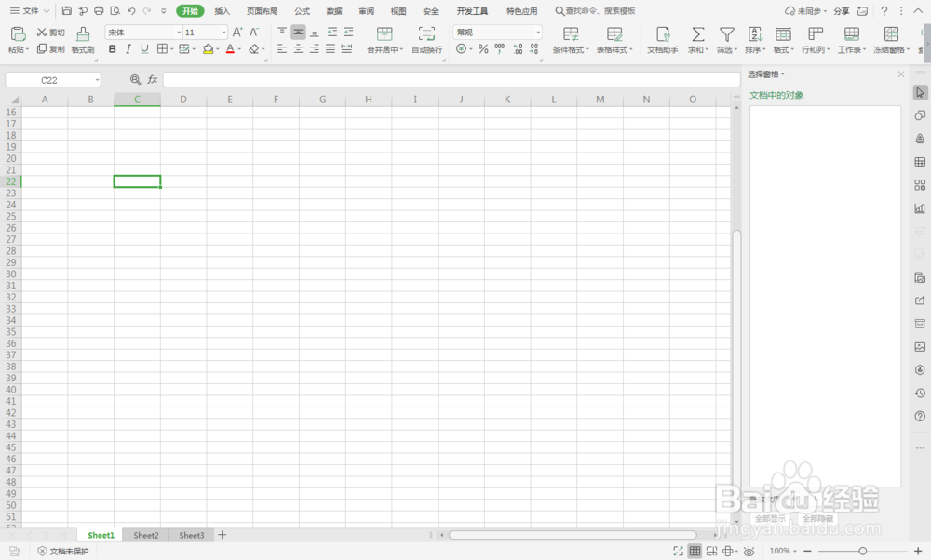Open the number format dropdown (常规)
The image size is (931, 560).
[x=538, y=32]
